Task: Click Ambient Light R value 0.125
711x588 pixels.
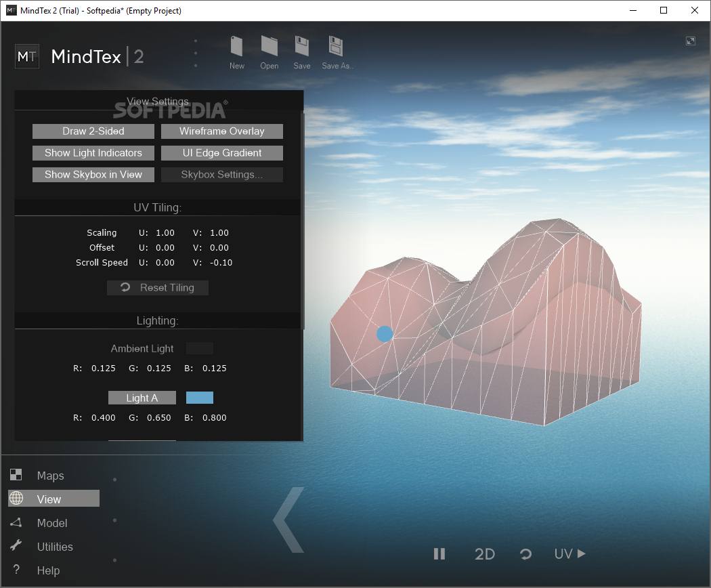Action: point(104,369)
